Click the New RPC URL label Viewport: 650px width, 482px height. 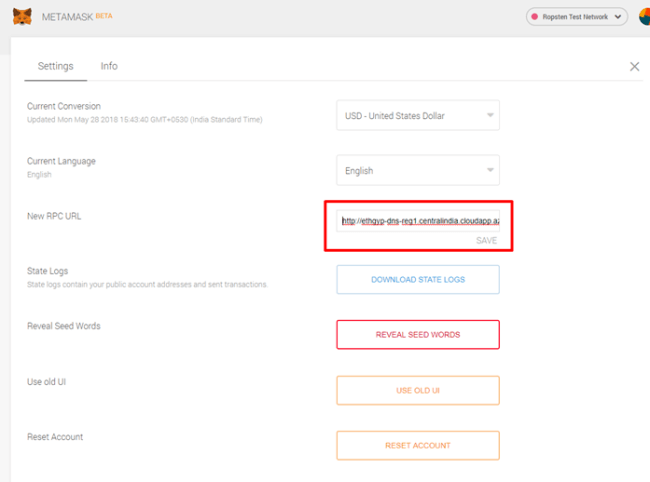pyautogui.click(x=54, y=216)
